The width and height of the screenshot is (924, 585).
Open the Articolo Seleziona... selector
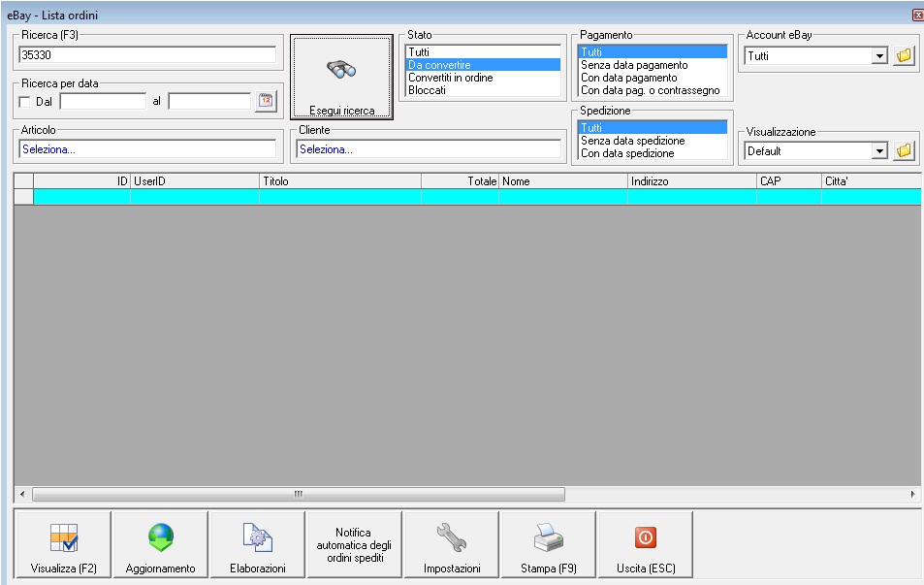point(147,149)
